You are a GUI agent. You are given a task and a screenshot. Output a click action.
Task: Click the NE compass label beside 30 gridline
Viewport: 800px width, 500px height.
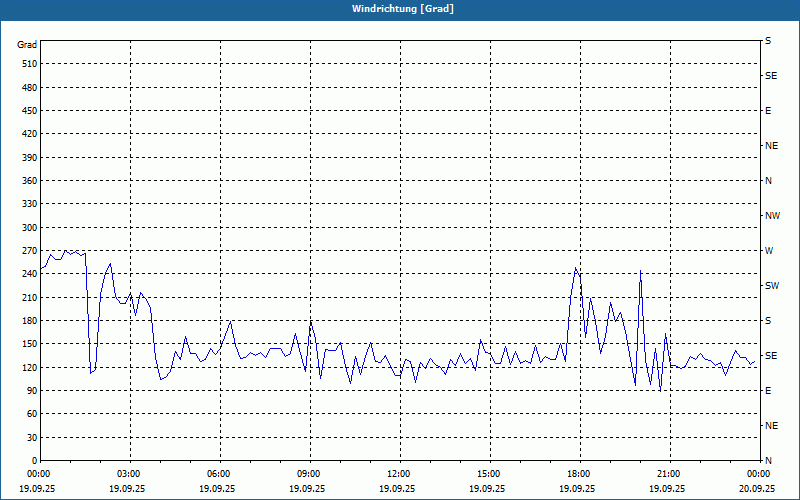pos(771,426)
